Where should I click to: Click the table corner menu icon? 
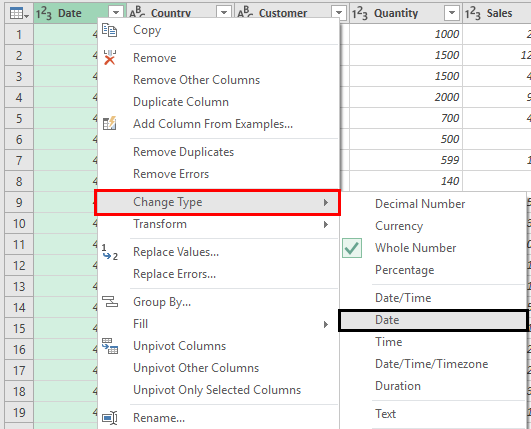[x=19, y=14]
